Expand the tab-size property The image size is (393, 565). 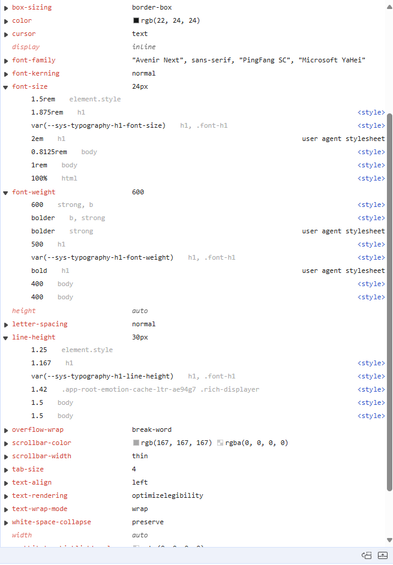coord(6,470)
